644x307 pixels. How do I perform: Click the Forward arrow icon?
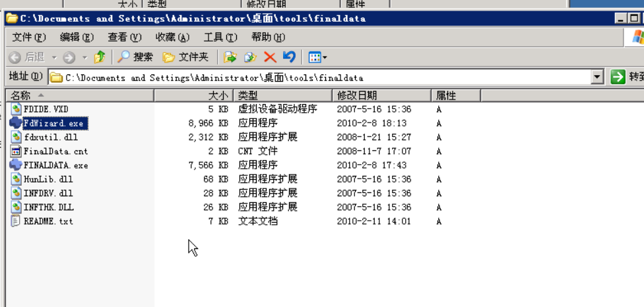(69, 57)
